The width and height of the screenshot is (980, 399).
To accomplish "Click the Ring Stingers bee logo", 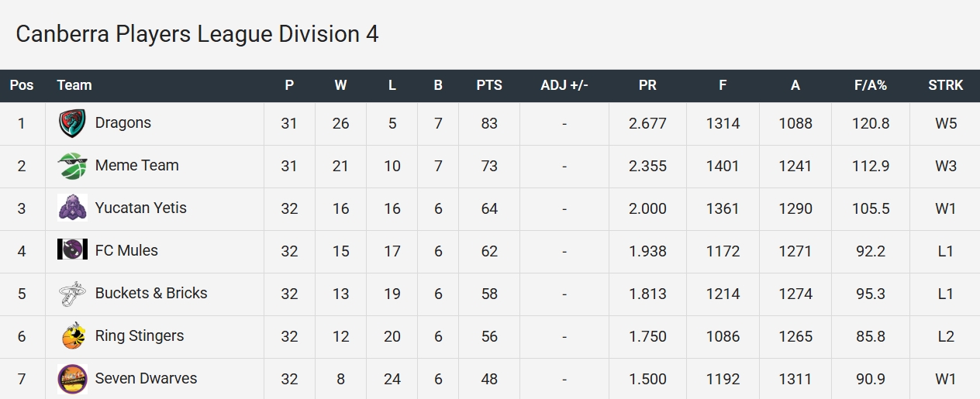I will pyautogui.click(x=72, y=336).
